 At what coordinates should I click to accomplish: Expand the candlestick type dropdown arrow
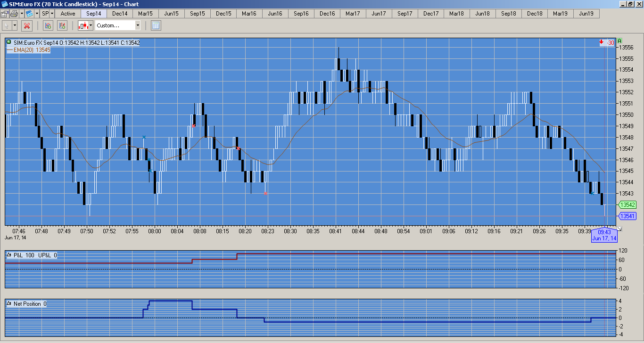pyautogui.click(x=91, y=25)
